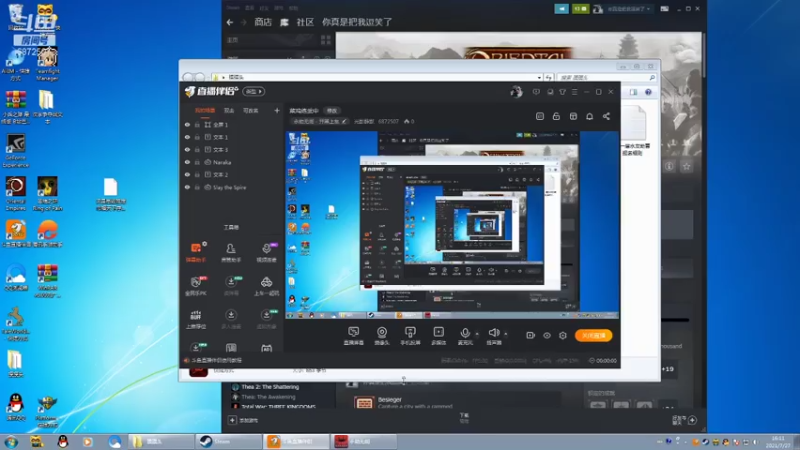Toggle visibility of the Naraka source
800x450 pixels.
[x=187, y=162]
